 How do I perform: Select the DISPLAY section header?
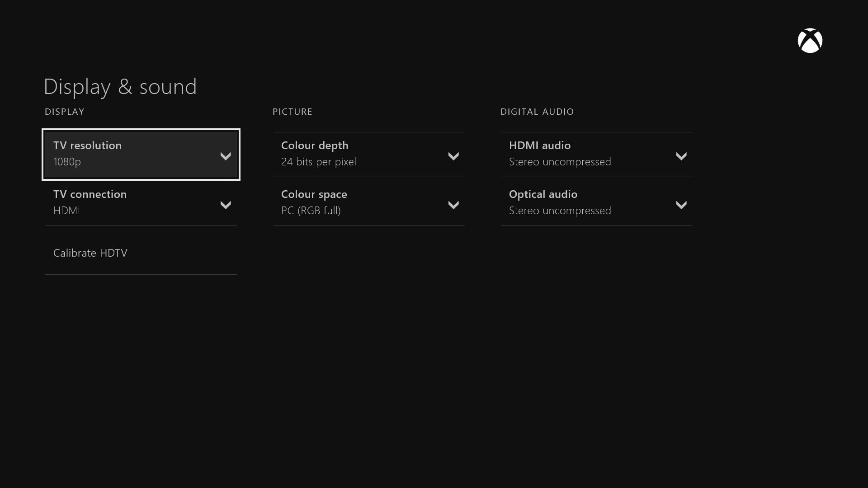[x=65, y=112]
